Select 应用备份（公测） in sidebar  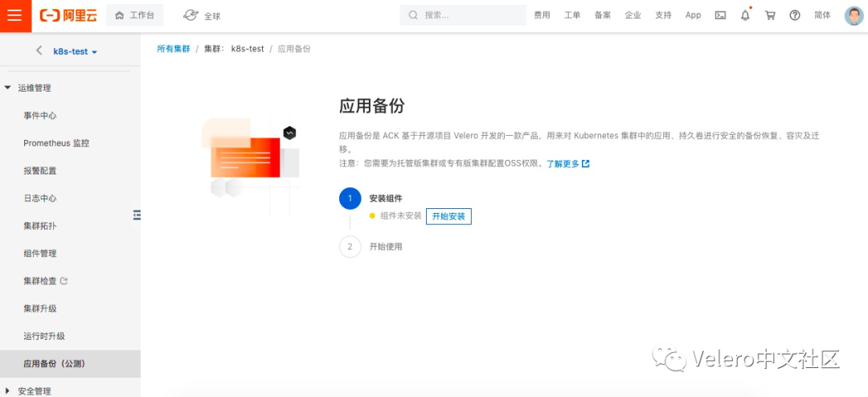(x=70, y=364)
